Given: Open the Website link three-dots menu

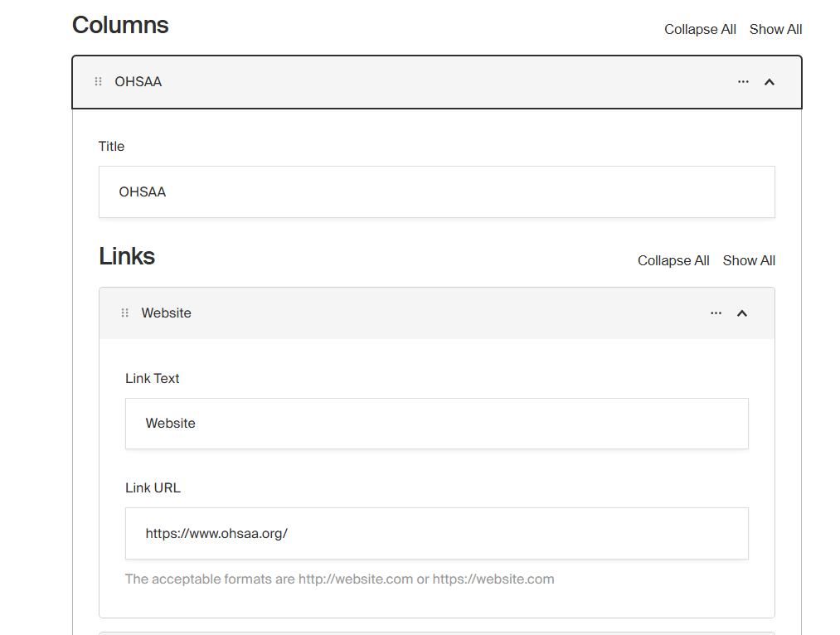Looking at the screenshot, I should click(716, 313).
